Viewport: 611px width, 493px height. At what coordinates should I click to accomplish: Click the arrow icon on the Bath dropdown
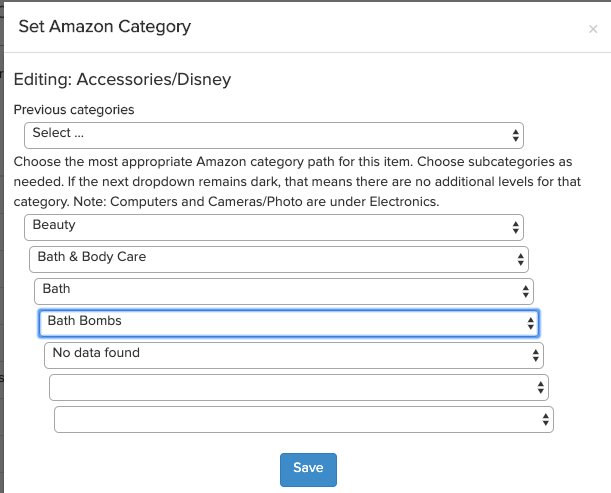point(525,291)
